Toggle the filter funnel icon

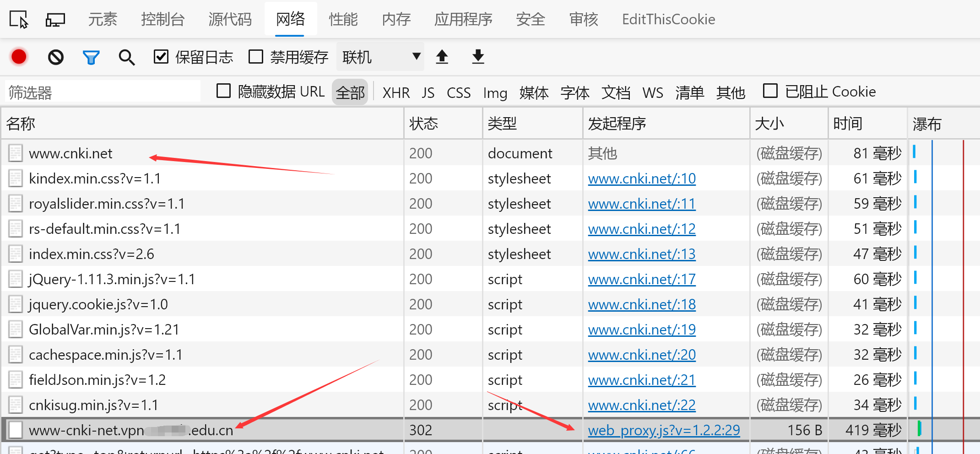91,57
